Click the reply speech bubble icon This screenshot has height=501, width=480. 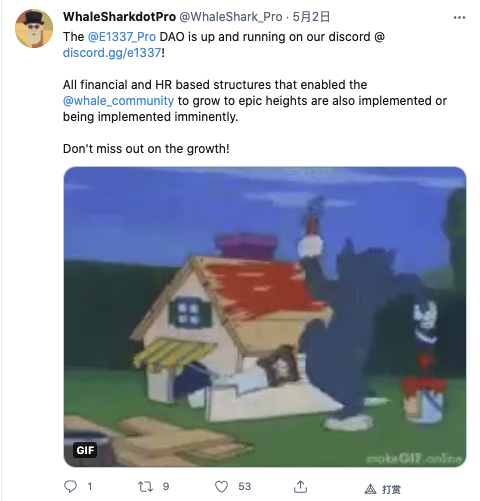[x=70, y=486]
